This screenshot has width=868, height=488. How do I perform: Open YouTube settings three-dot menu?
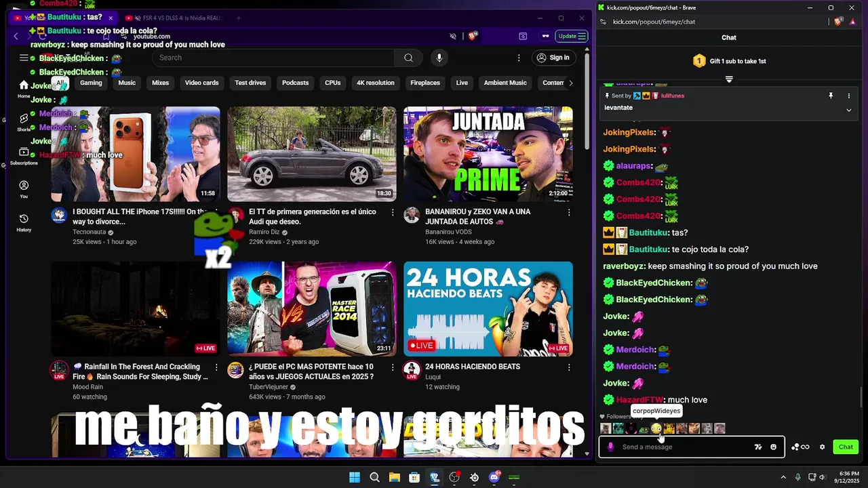pos(519,58)
